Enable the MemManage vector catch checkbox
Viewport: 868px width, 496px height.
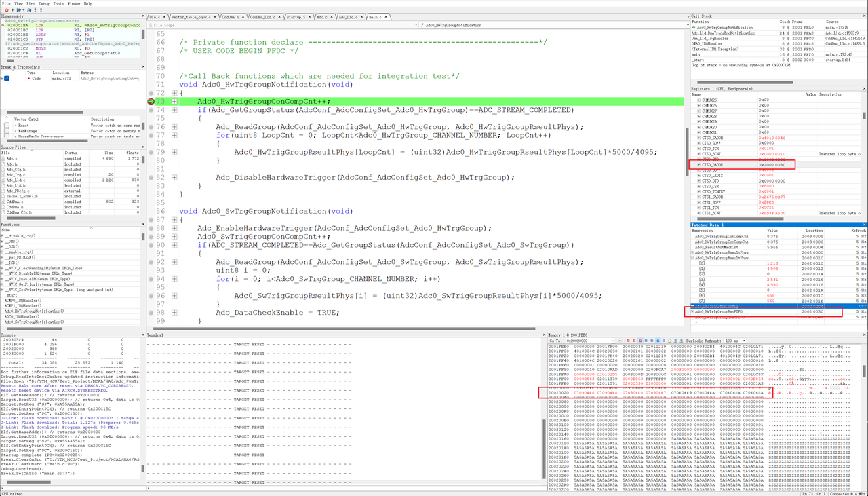(x=7, y=131)
